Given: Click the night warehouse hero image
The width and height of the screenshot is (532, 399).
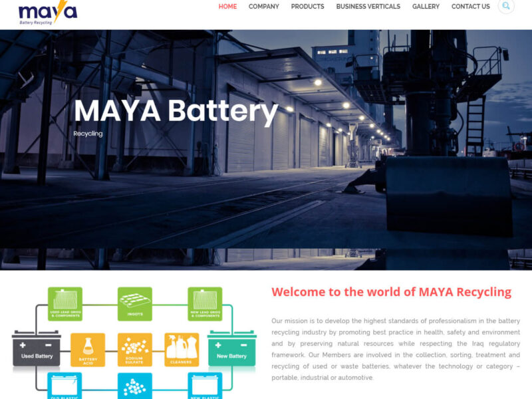Looking at the screenshot, I should click(x=266, y=150).
